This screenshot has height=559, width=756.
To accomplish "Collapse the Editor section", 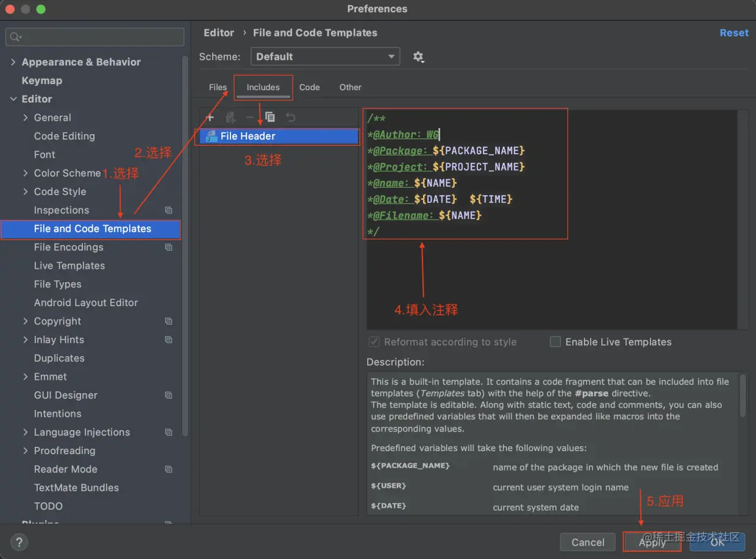I will [x=13, y=99].
